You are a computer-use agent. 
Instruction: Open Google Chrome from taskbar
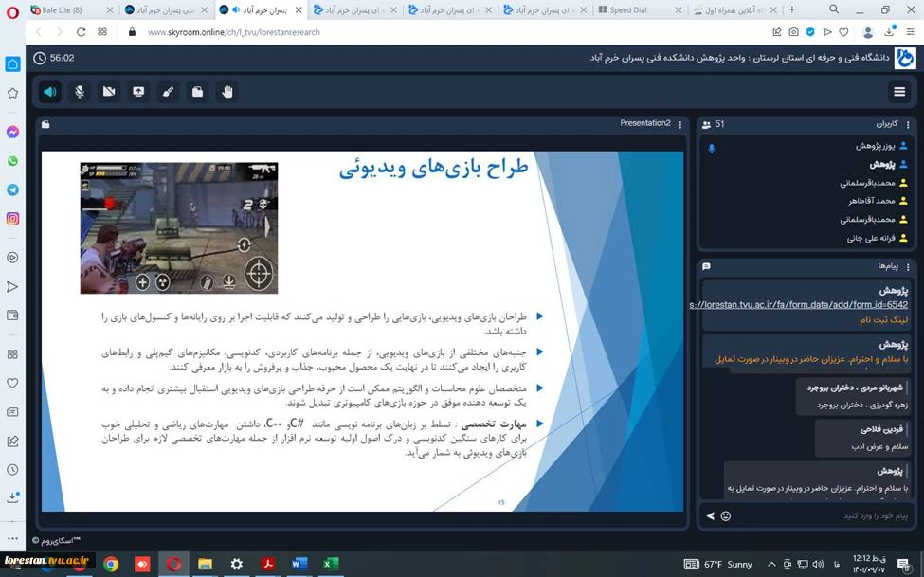point(111,565)
